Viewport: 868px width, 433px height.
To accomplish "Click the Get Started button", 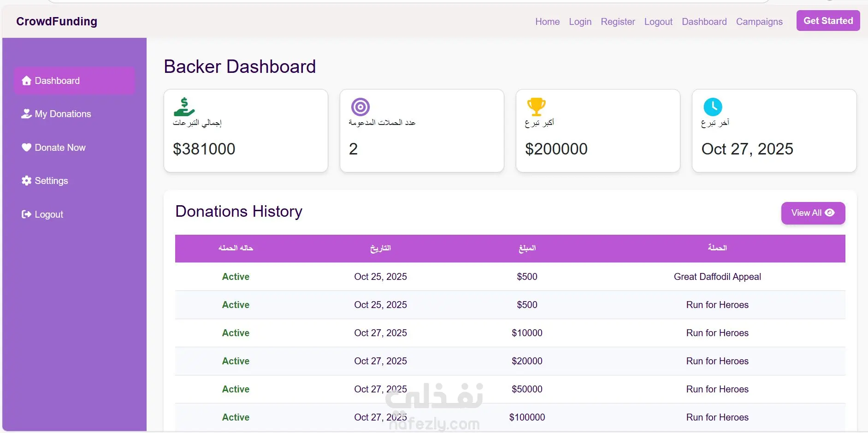I will point(828,21).
